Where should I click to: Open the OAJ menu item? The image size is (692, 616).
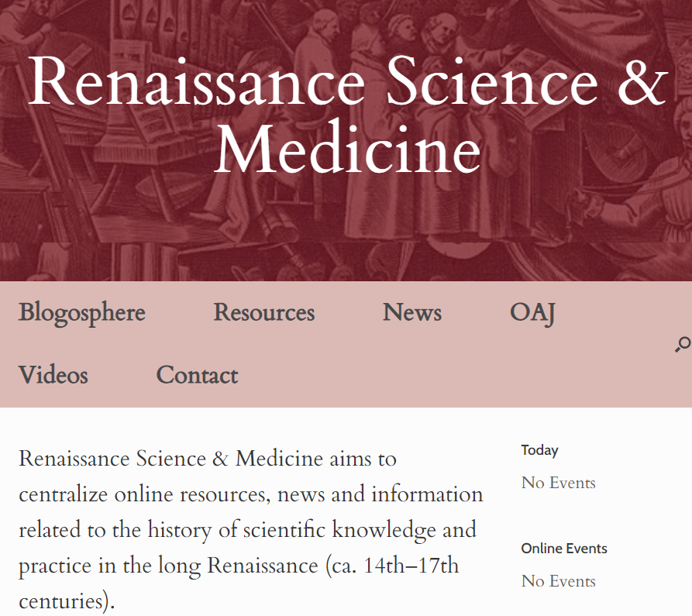(532, 313)
